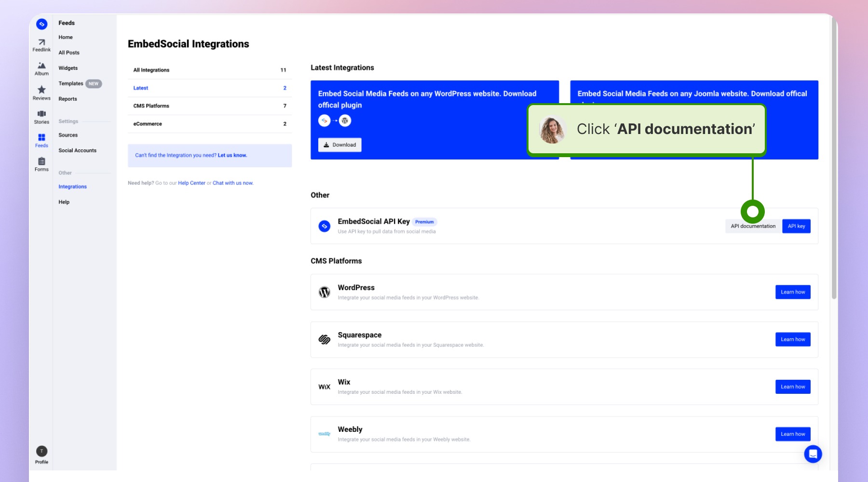
Task: Click Learn how for Wix
Action: 793,387
